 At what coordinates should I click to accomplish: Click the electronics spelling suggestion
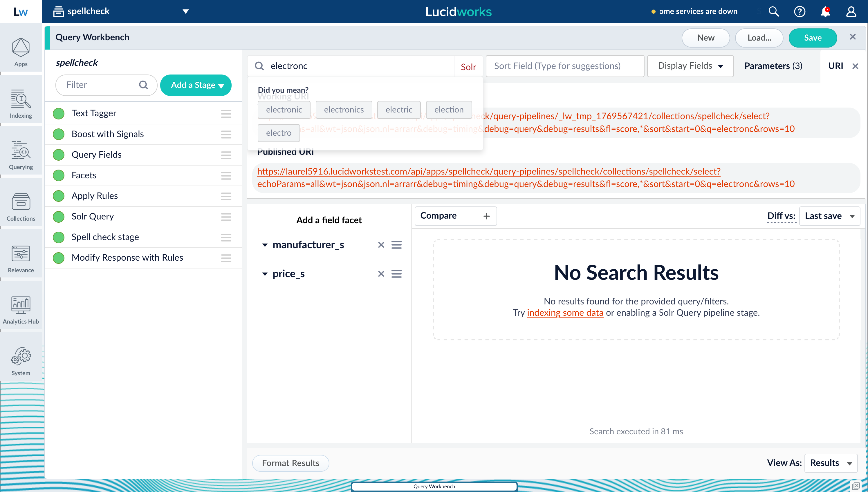(344, 110)
